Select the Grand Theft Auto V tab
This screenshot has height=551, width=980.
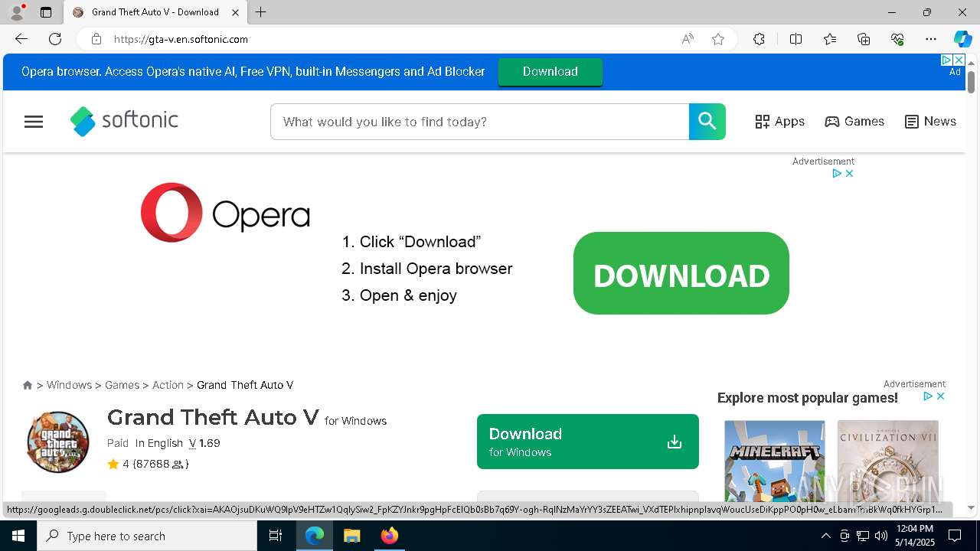pos(155,12)
